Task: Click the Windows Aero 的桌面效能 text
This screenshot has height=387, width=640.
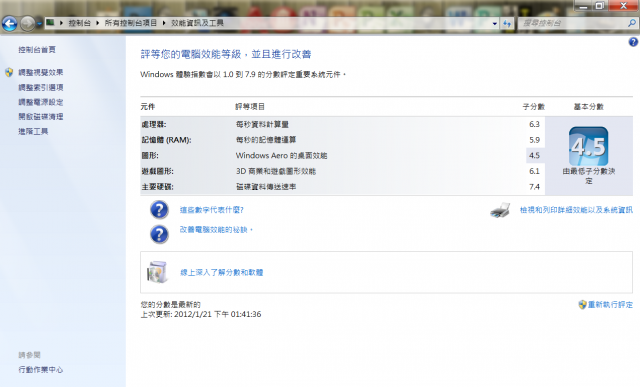Action: pos(281,156)
